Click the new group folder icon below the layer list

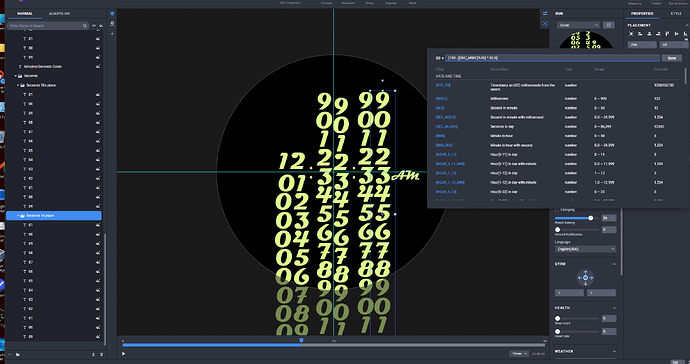[18, 354]
